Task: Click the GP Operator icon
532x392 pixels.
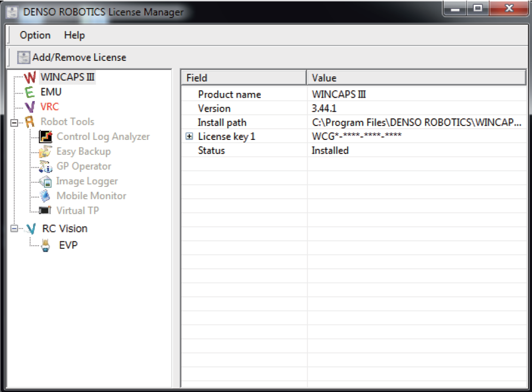Action: click(x=45, y=166)
